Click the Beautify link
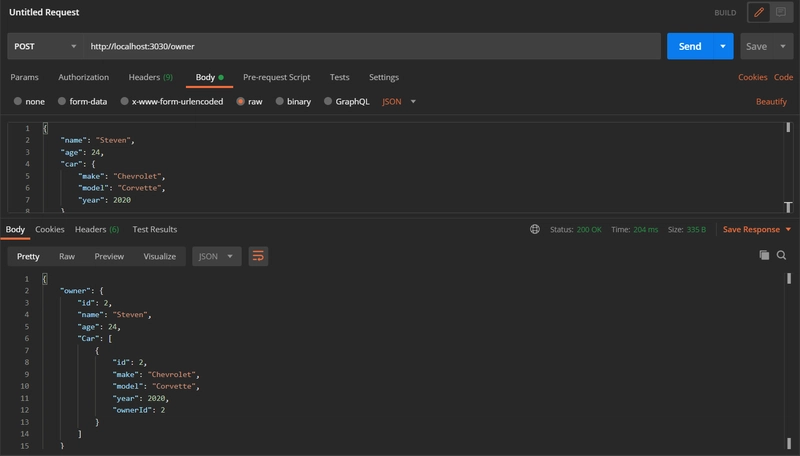800x456 pixels. click(771, 102)
